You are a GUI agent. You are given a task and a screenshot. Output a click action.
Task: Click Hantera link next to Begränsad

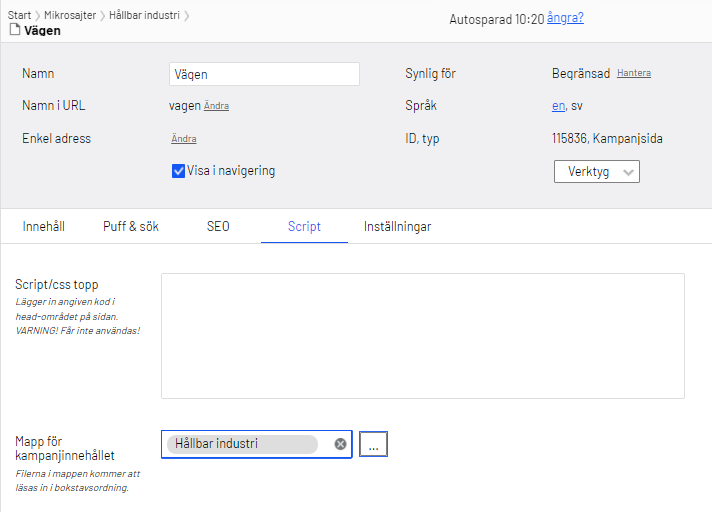coord(633,74)
